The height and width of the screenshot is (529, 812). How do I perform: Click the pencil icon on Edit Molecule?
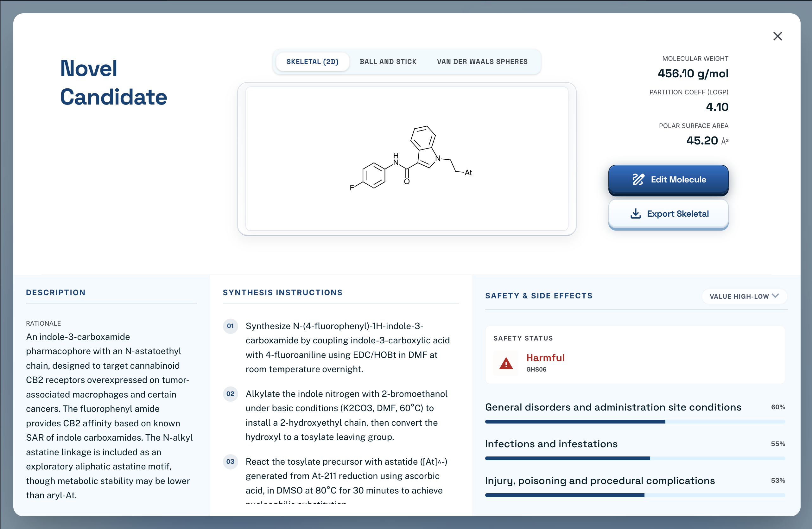pos(638,180)
